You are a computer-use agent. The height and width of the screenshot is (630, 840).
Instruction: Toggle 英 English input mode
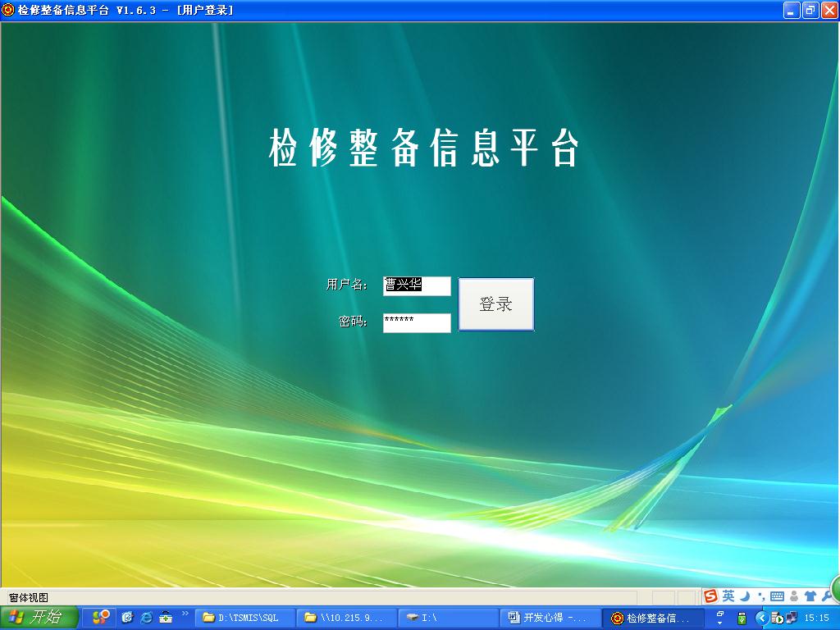(x=728, y=596)
